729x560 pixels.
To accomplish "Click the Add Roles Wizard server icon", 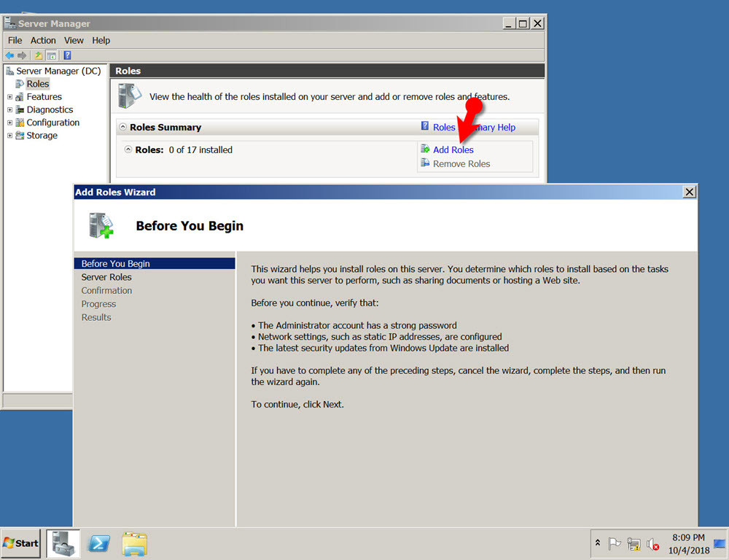I will 101,225.
